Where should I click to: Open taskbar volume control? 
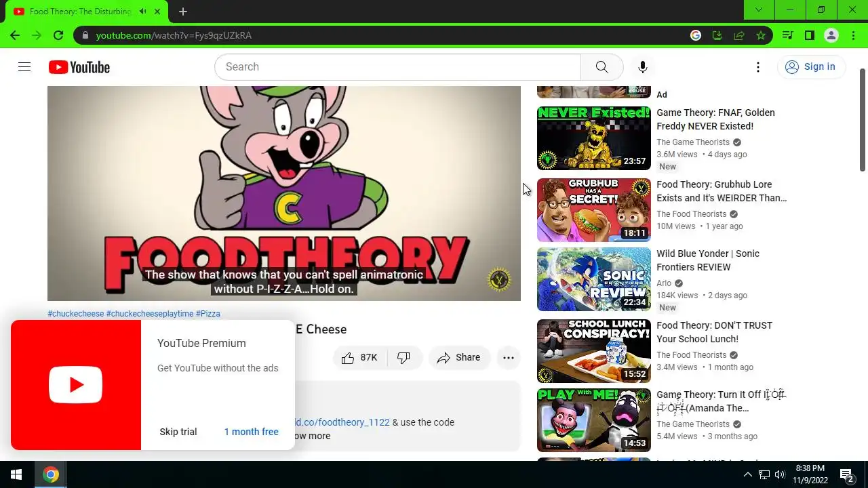(x=780, y=474)
